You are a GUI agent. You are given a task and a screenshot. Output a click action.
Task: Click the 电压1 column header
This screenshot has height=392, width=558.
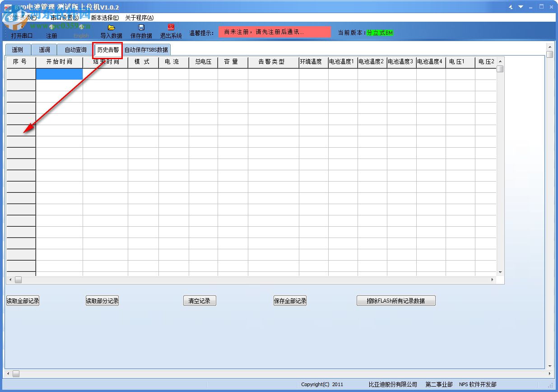click(460, 62)
